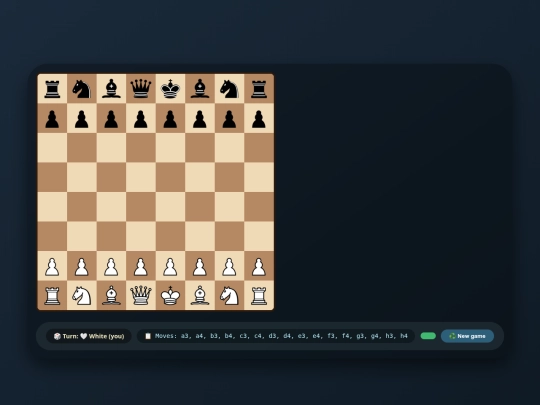The height and width of the screenshot is (405, 540).
Task: Click the black bishop on f8
Action: (200, 89)
